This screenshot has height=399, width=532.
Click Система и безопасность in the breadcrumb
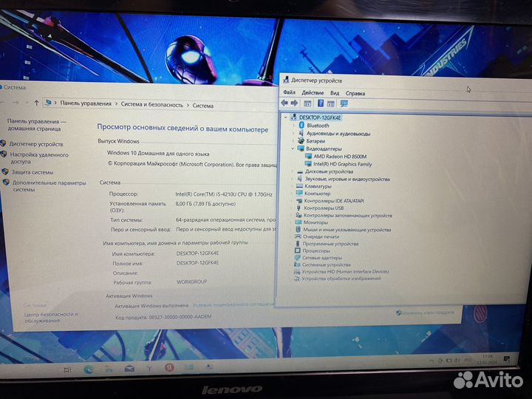coord(152,104)
